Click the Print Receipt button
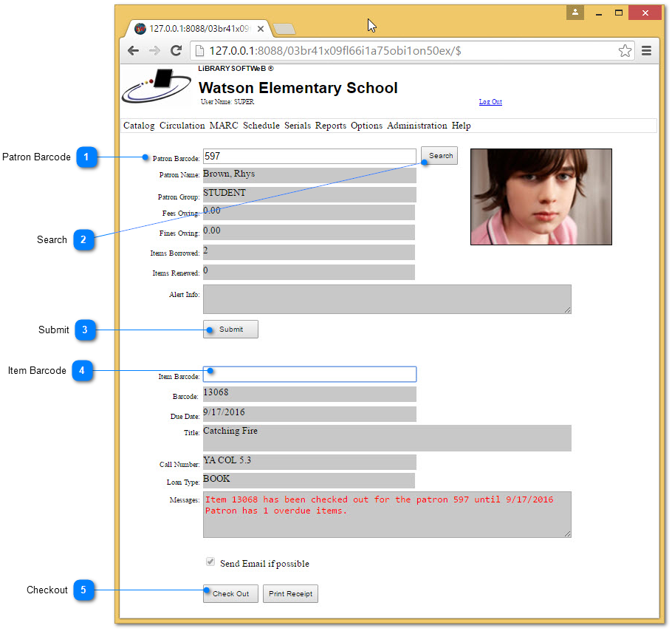Image resolution: width=672 pixels, height=631 pixels. [x=290, y=594]
